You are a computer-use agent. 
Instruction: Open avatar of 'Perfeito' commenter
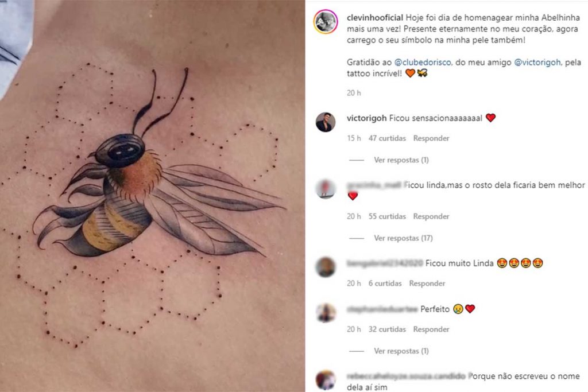click(x=326, y=313)
